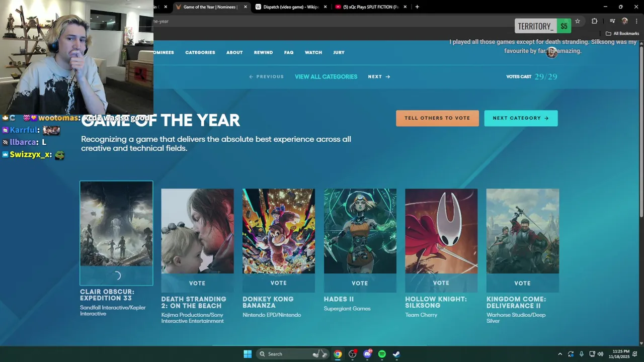
Task: Click the sync tray icon
Action: pos(571,354)
